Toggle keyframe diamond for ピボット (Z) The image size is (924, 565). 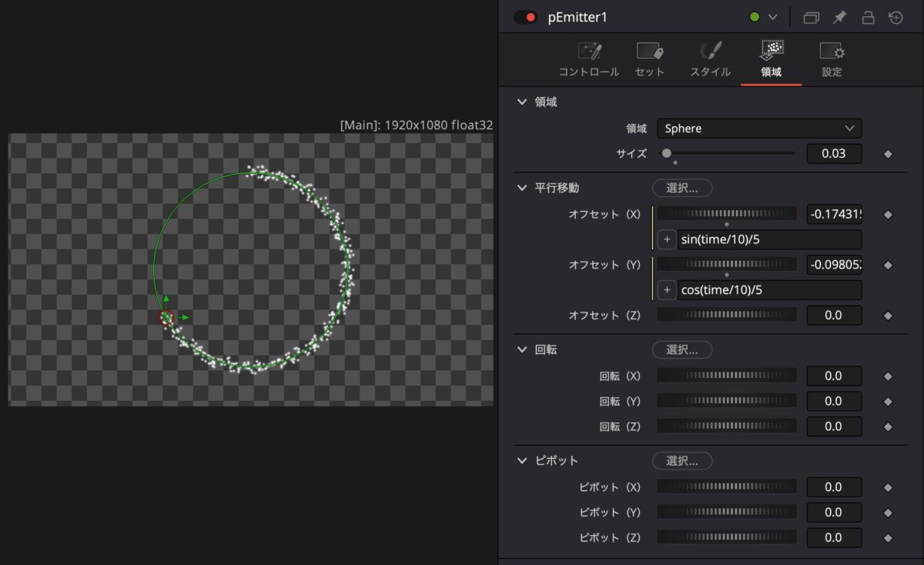coord(888,538)
